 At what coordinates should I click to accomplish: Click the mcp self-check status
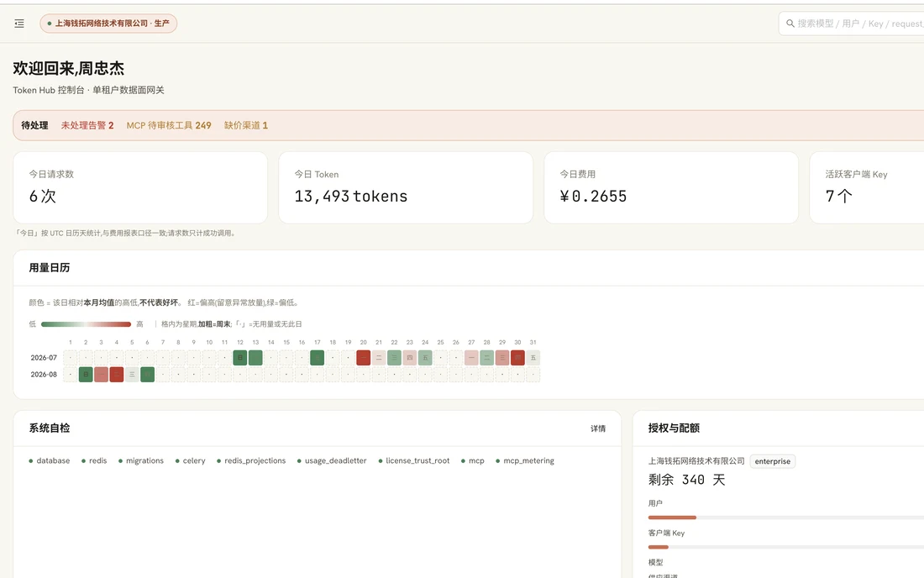[473, 460]
